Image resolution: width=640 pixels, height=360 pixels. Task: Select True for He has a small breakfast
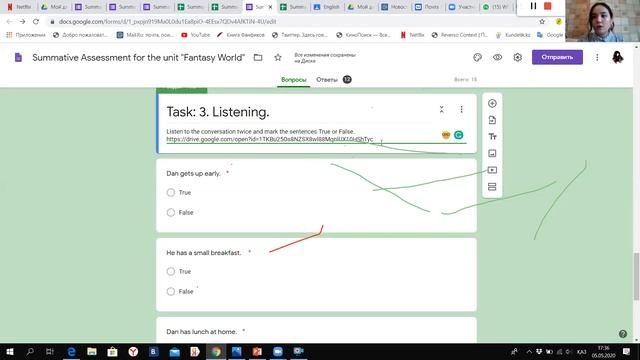pyautogui.click(x=171, y=271)
